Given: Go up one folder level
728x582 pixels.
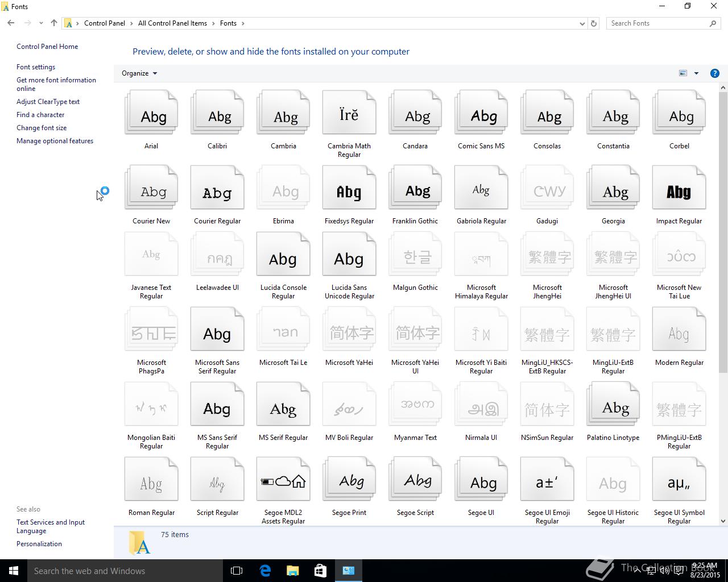Looking at the screenshot, I should (54, 23).
